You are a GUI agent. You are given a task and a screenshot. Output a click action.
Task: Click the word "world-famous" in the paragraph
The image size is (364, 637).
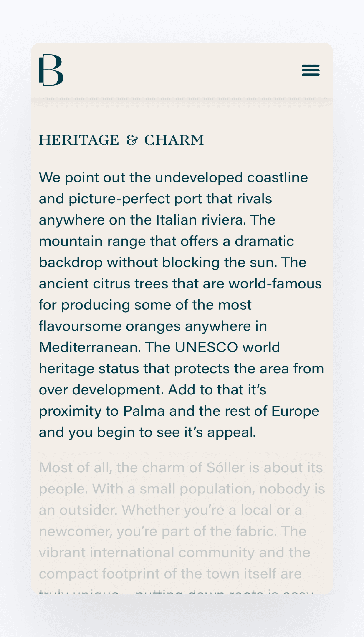(275, 284)
